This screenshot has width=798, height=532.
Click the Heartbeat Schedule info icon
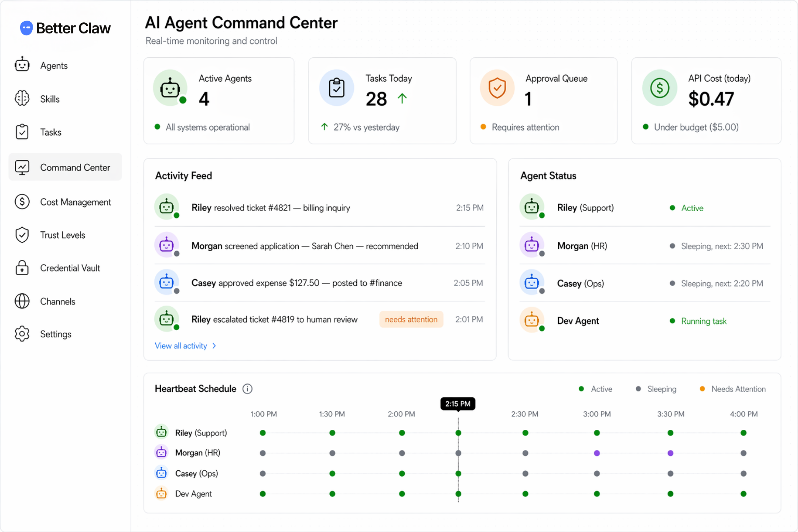tap(247, 389)
